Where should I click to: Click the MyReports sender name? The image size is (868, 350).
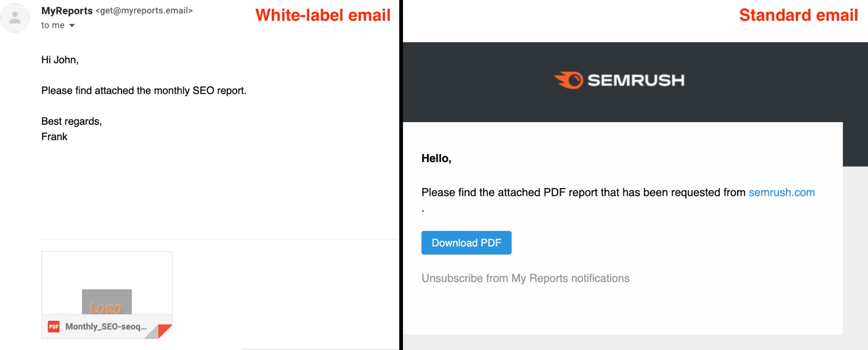coord(67,11)
